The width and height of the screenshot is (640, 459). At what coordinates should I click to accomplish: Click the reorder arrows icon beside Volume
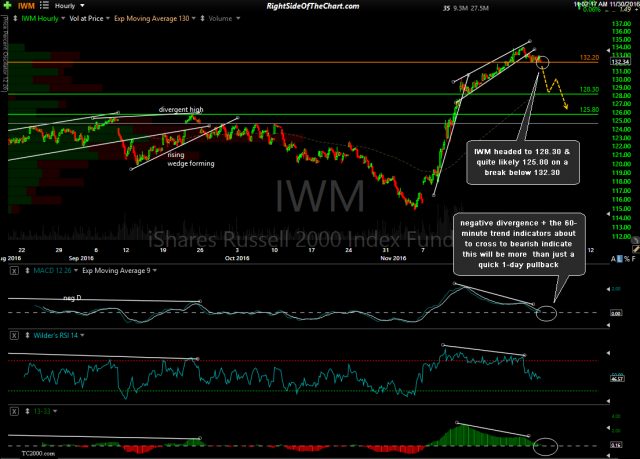click(x=202, y=18)
